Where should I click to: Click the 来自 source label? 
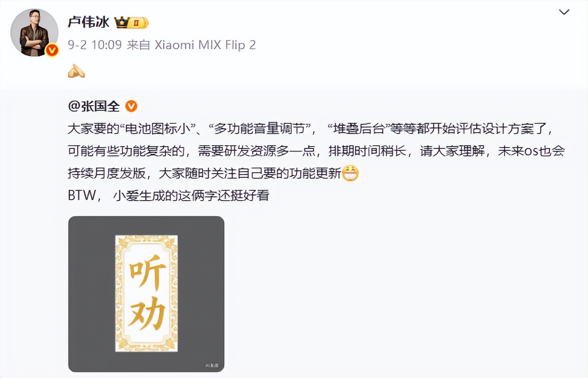[138, 45]
